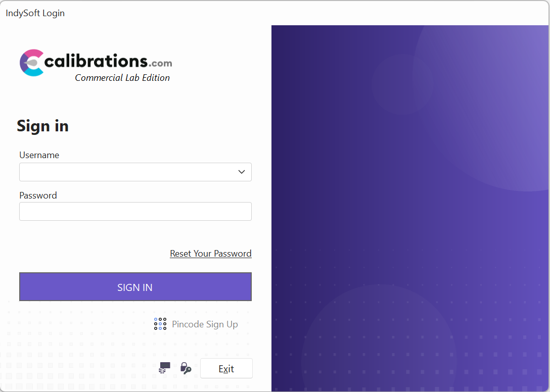
Task: Open the Reset Your Password link
Action: coord(210,254)
